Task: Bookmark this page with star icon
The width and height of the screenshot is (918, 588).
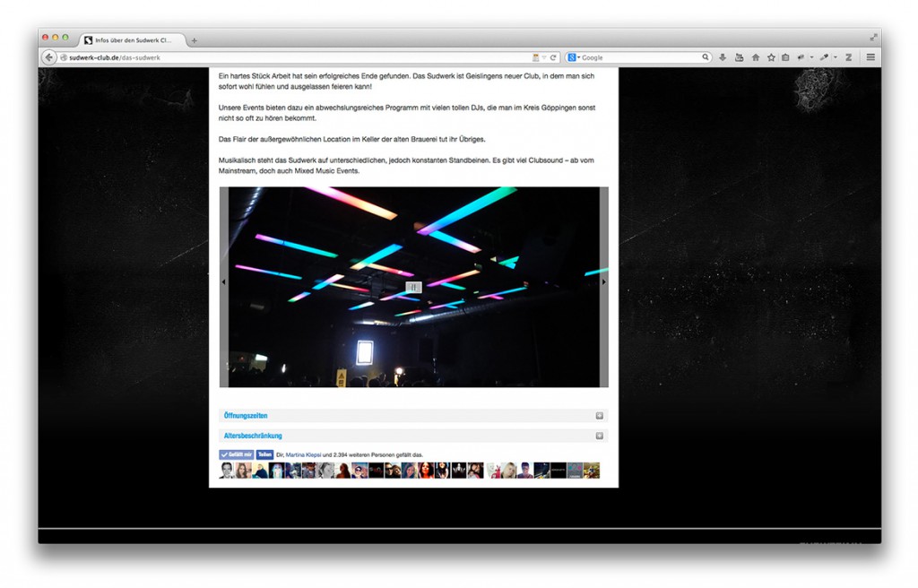Action: point(770,57)
